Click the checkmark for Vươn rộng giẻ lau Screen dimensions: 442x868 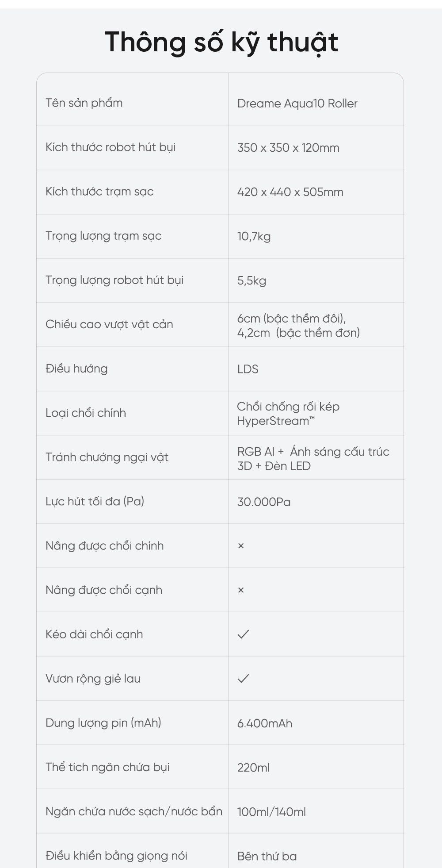pos(243,678)
